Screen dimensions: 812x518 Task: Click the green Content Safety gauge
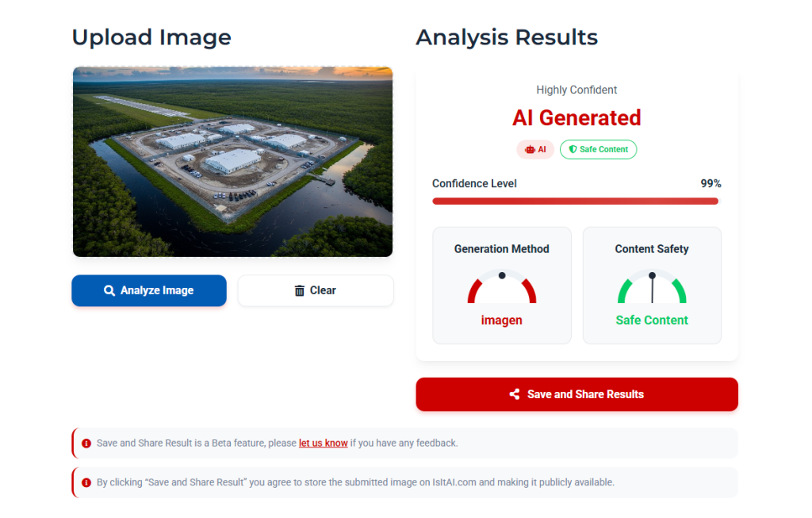[652, 287]
